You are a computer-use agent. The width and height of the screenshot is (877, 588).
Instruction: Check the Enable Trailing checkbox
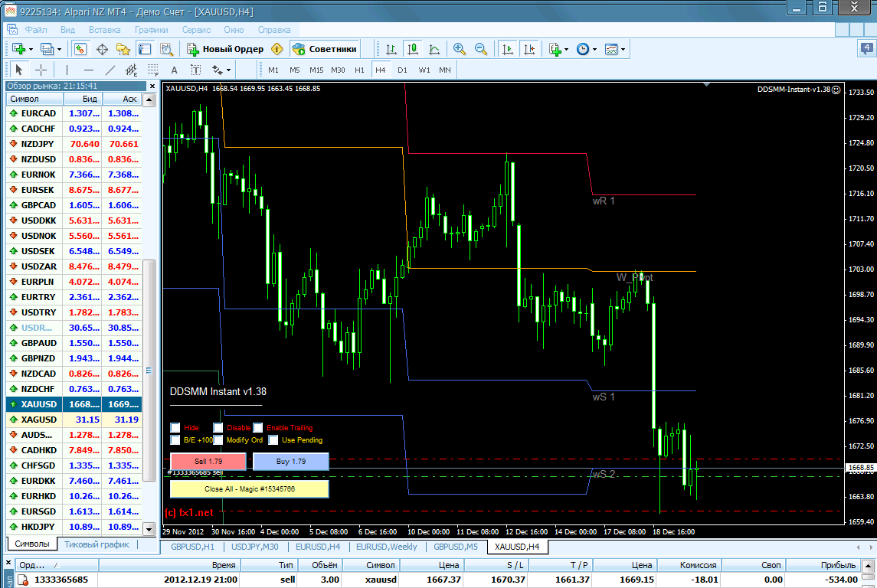(258, 427)
